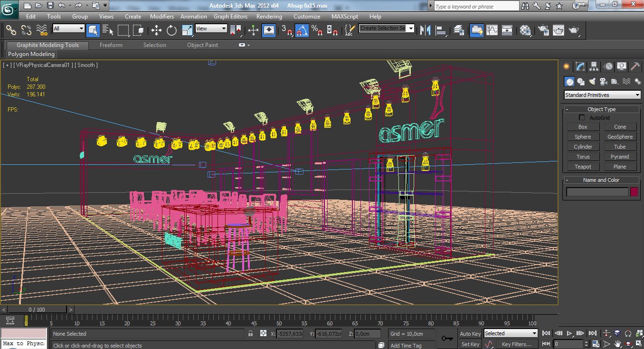The height and width of the screenshot is (349, 644).
Task: Open the Rendering menu
Action: [x=269, y=16]
